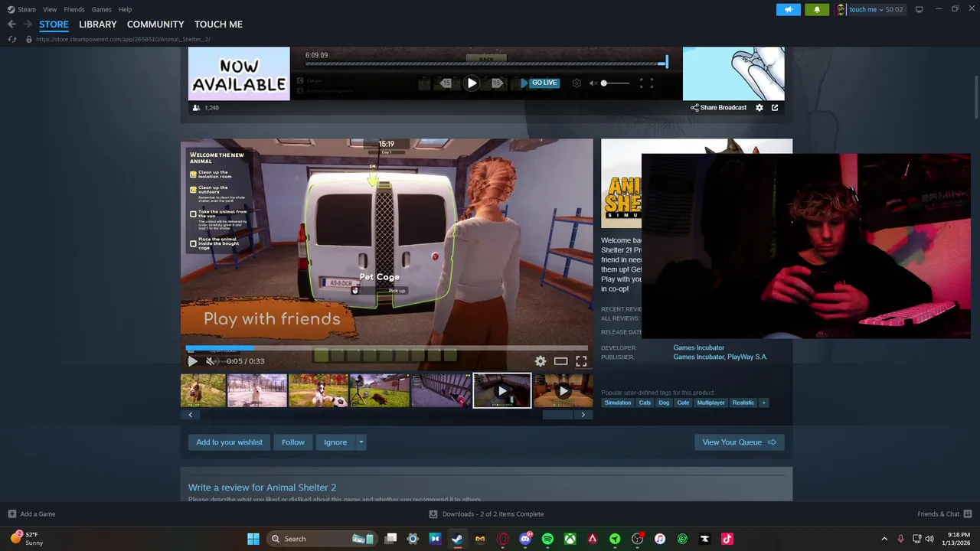
Task: Unmute the trailer audio
Action: [x=211, y=361]
